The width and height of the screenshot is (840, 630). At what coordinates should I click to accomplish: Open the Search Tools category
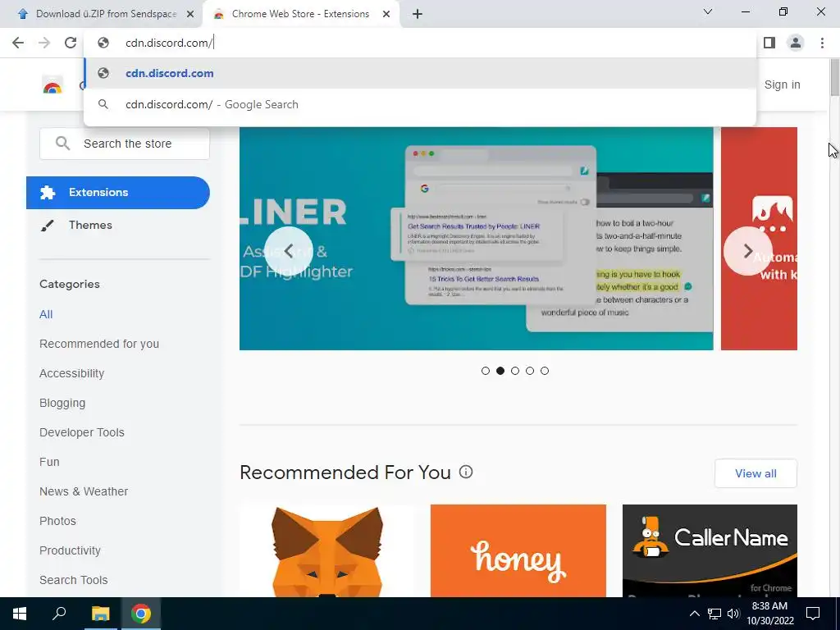coord(73,580)
